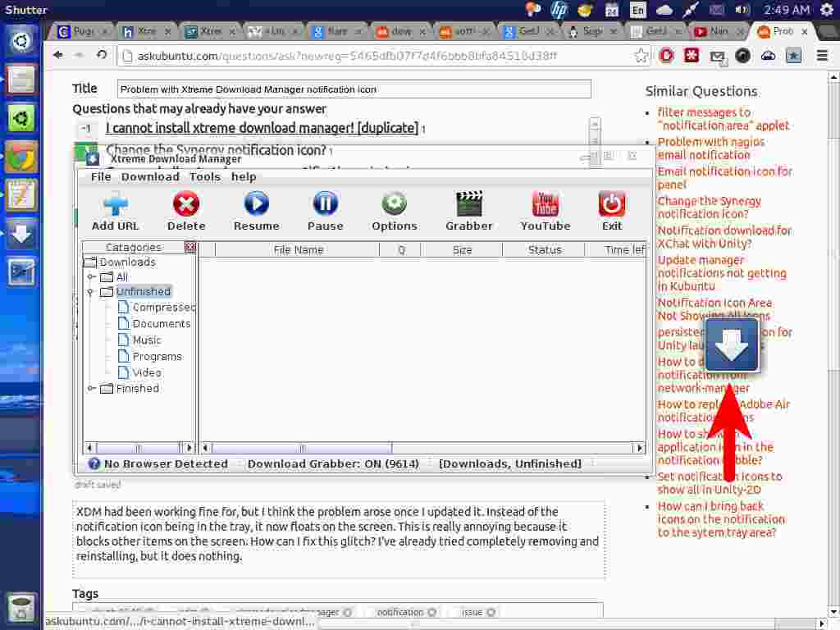This screenshot has width=840, height=630.
Task: Collapse the Unfinished category node
Action: 92,292
